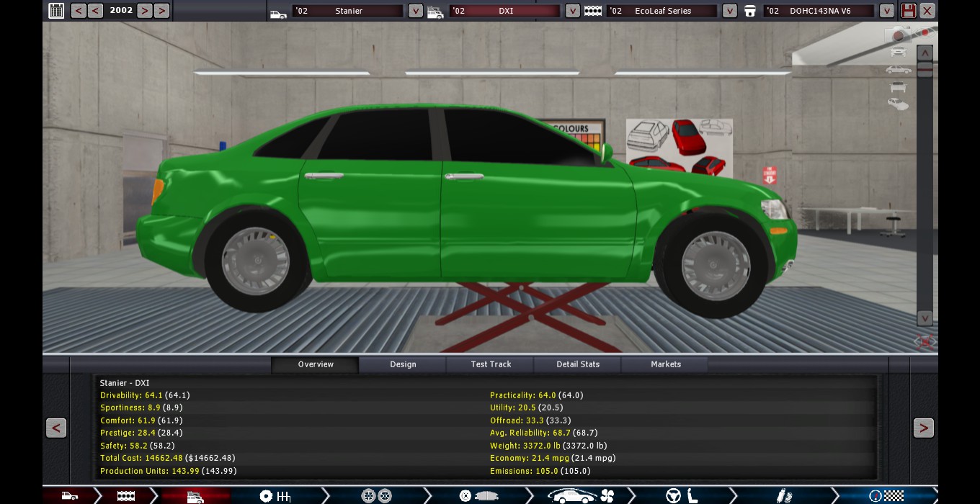Select the EcoLeaf Series name field
The height and width of the screenshot is (504, 980).
pyautogui.click(x=662, y=12)
